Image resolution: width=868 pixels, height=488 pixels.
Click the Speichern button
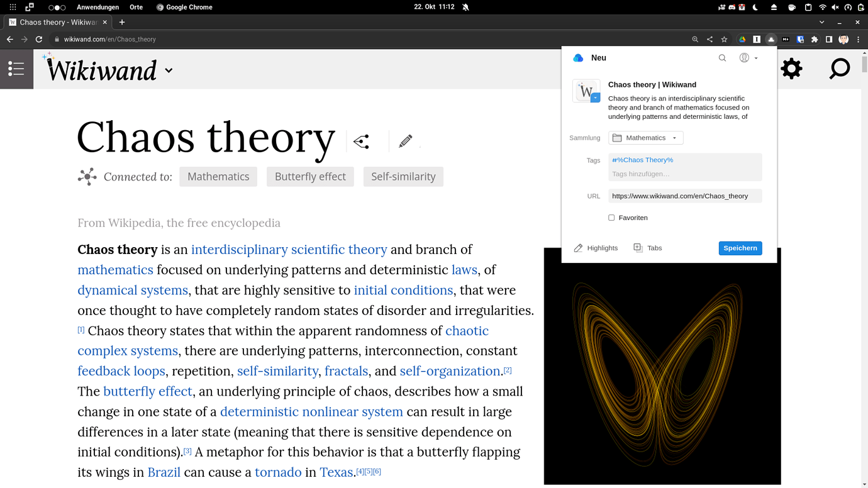point(740,248)
